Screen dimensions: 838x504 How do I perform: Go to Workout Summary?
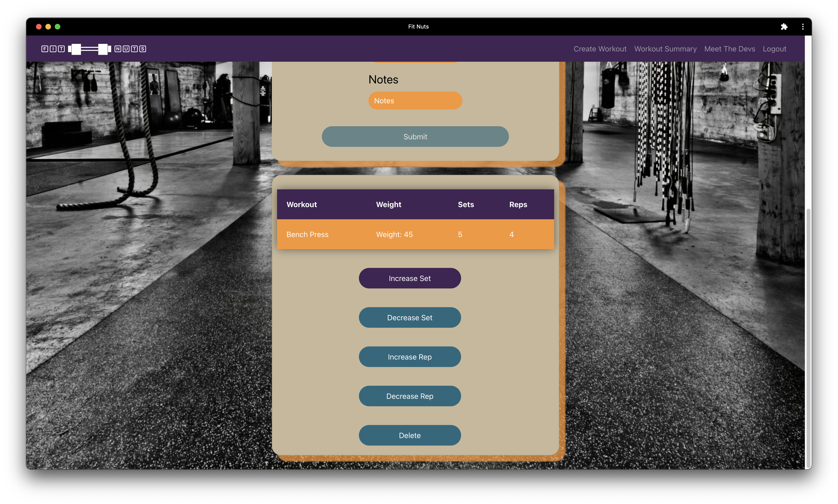[x=665, y=49]
